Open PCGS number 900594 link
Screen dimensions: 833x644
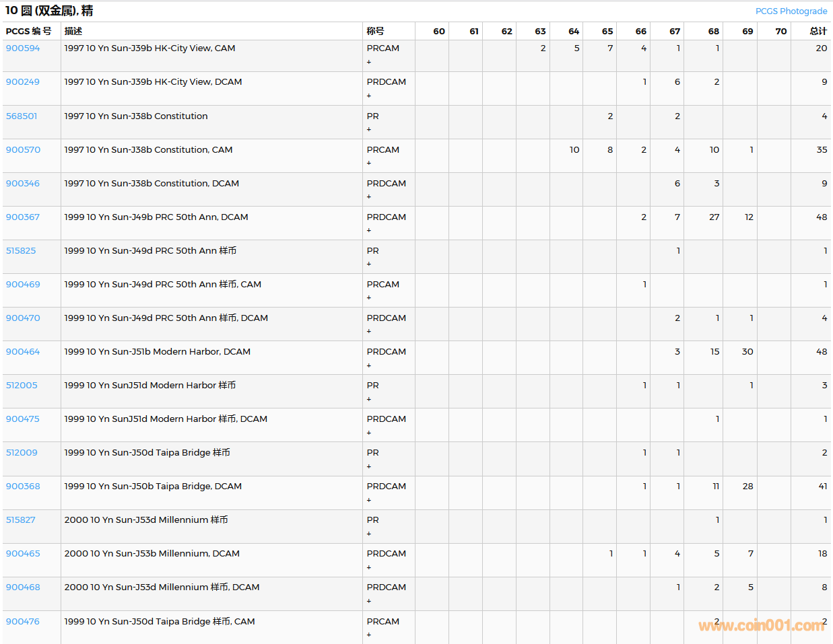tap(23, 48)
